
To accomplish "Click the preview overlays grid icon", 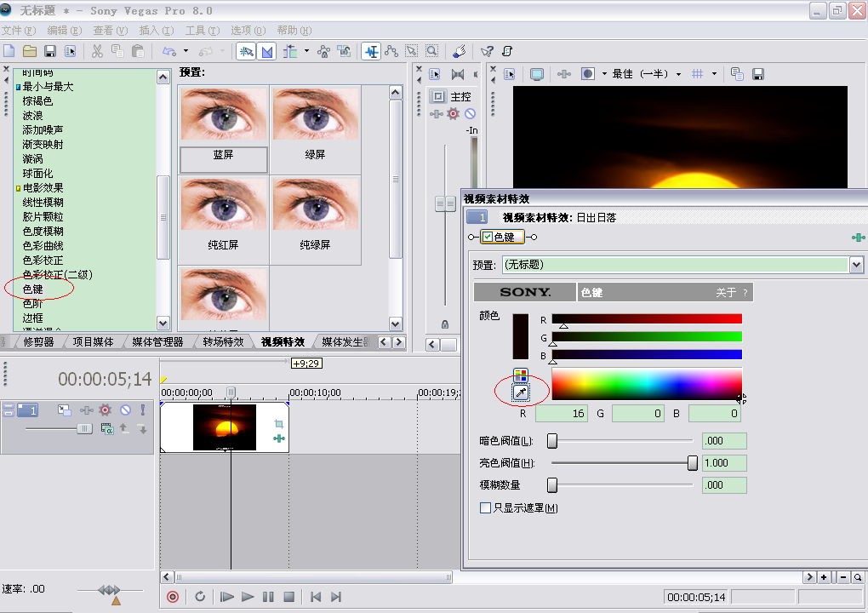I will coord(698,74).
